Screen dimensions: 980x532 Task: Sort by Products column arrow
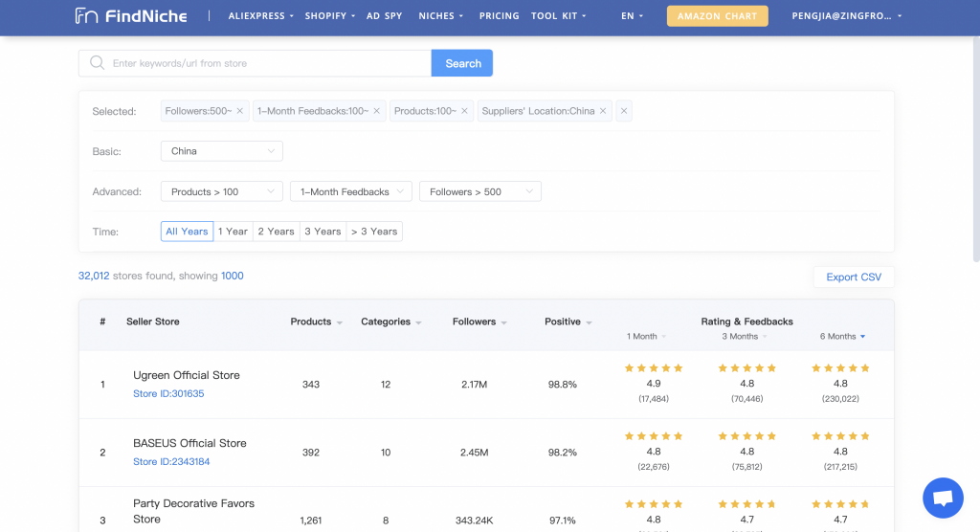(x=340, y=322)
